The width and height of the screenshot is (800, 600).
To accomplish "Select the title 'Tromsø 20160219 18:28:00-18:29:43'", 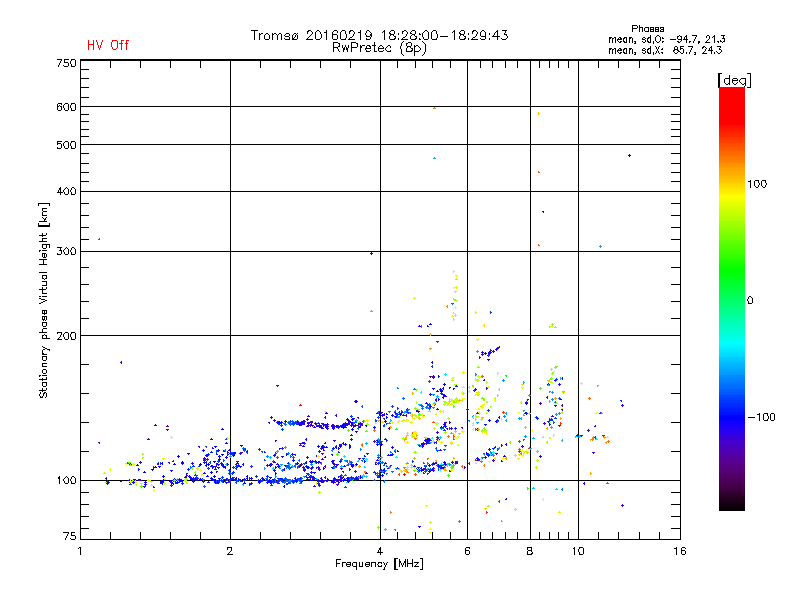I will pyautogui.click(x=379, y=35).
